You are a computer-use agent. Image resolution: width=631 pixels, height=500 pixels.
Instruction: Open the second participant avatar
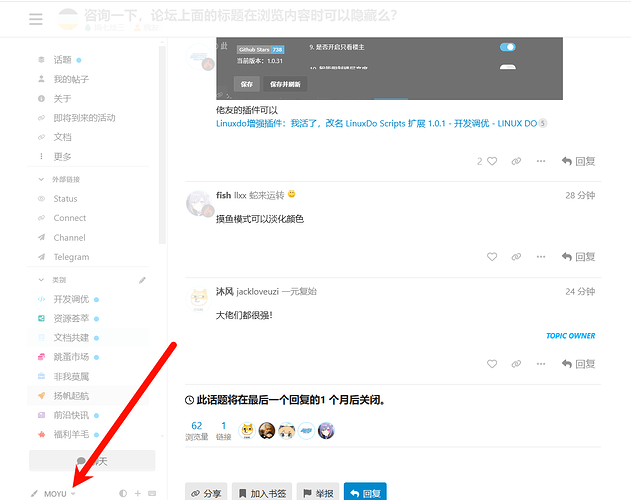[266, 431]
